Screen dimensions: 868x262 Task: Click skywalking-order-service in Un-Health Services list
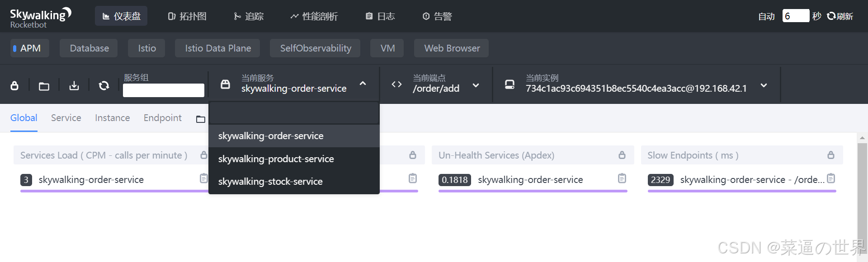[530, 180]
